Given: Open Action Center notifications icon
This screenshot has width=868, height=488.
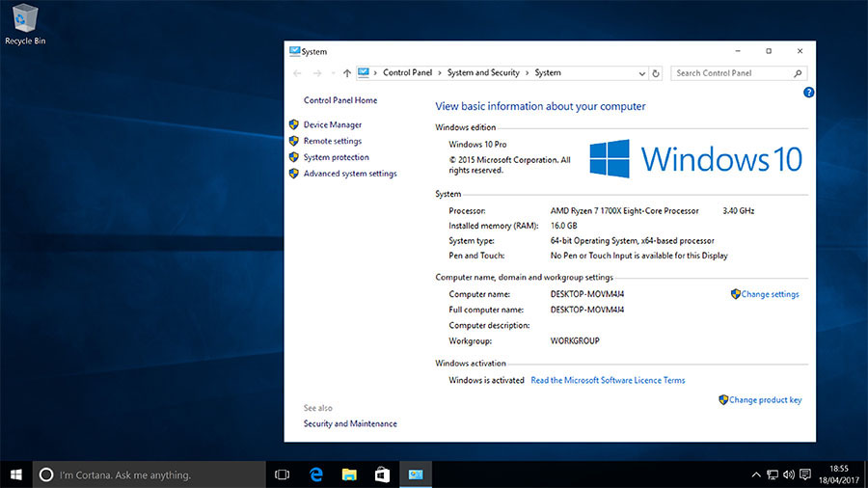Looking at the screenshot, I should coord(805,474).
